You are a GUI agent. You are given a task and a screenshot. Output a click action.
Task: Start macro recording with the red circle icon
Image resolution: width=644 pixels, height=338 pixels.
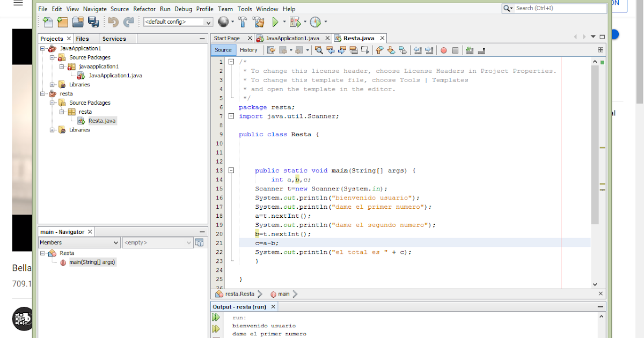(443, 50)
